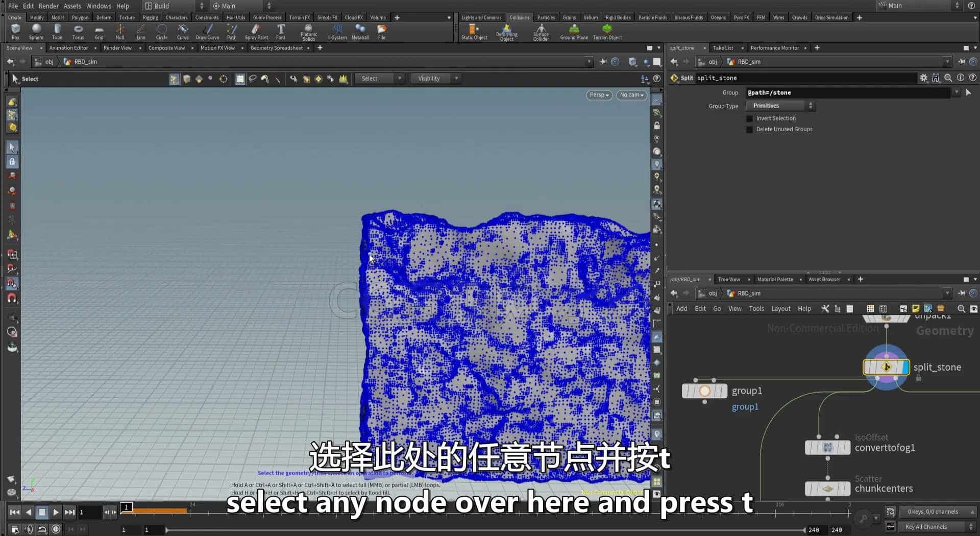This screenshot has width=980, height=536.
Task: Create a Sphere from the shelf
Action: tap(36, 32)
